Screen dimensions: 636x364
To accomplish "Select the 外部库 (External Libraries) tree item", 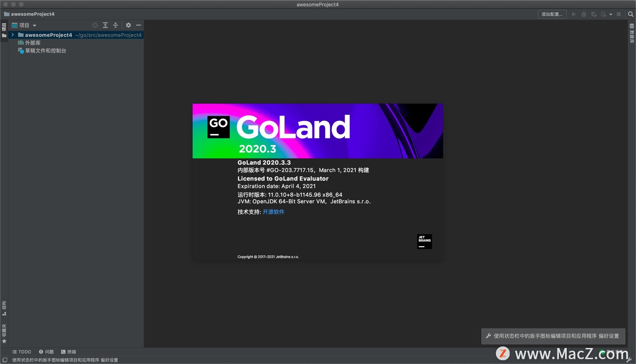I will click(x=29, y=43).
